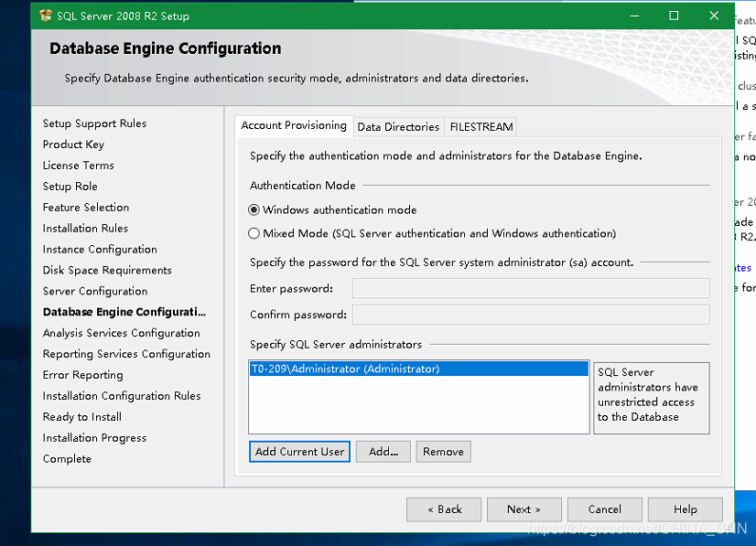Click Analysis Services Configuration step
The height and width of the screenshot is (546, 756).
[121, 333]
